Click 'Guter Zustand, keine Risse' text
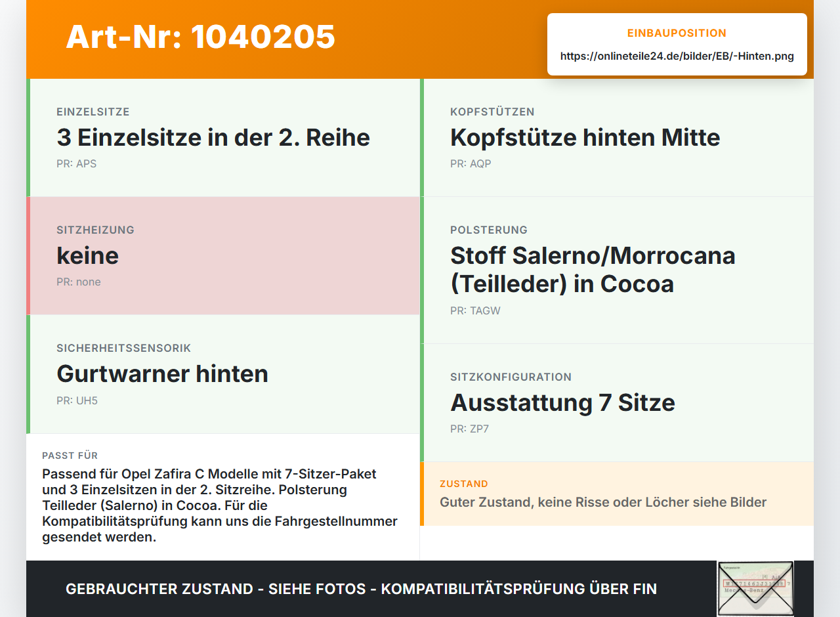Viewport: 840px width, 617px height. coord(603,502)
